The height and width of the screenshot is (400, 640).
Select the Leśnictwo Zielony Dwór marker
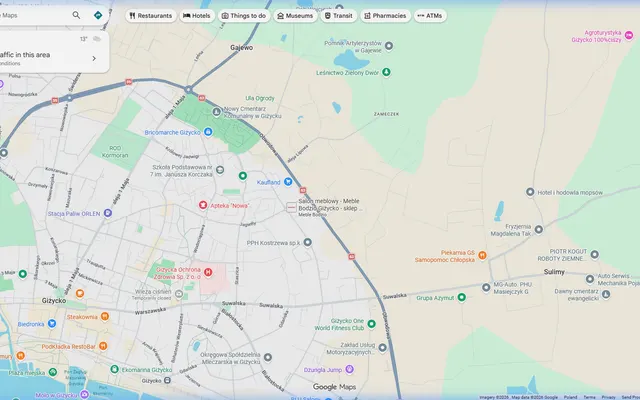[386, 72]
